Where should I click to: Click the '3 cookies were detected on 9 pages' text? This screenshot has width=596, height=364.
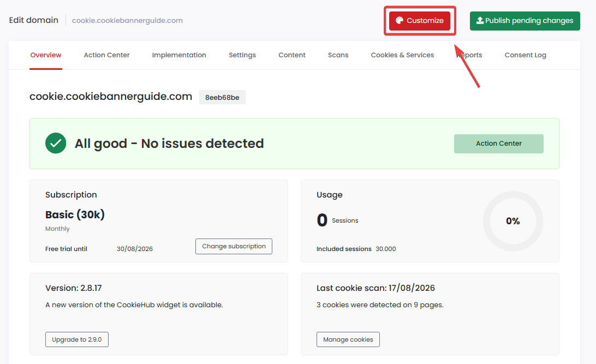(380, 305)
